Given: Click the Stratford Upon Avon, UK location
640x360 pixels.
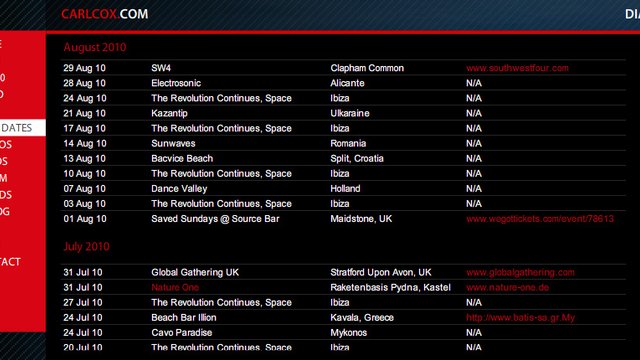Looking at the screenshot, I should (381, 273).
